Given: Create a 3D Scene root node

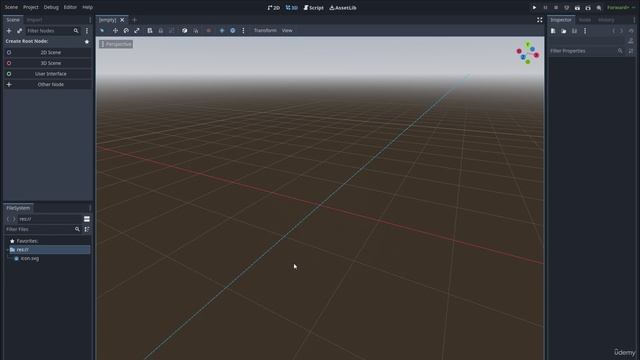Looking at the screenshot, I should (x=48, y=63).
